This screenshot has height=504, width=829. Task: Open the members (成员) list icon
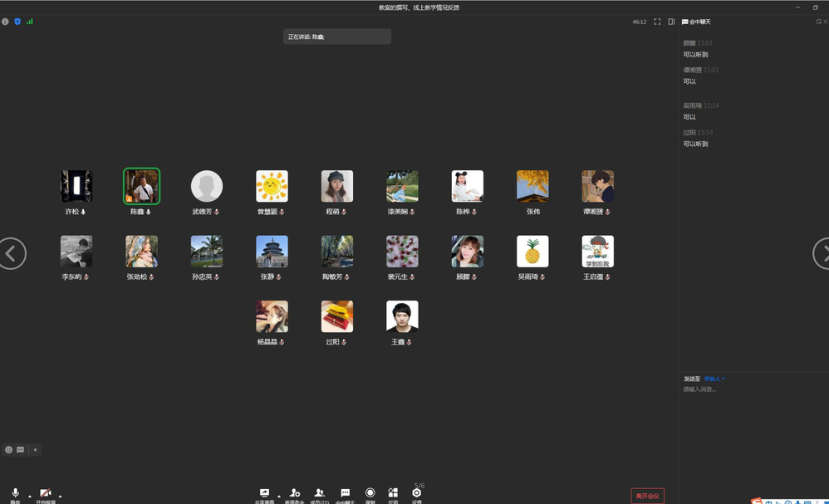(320, 493)
